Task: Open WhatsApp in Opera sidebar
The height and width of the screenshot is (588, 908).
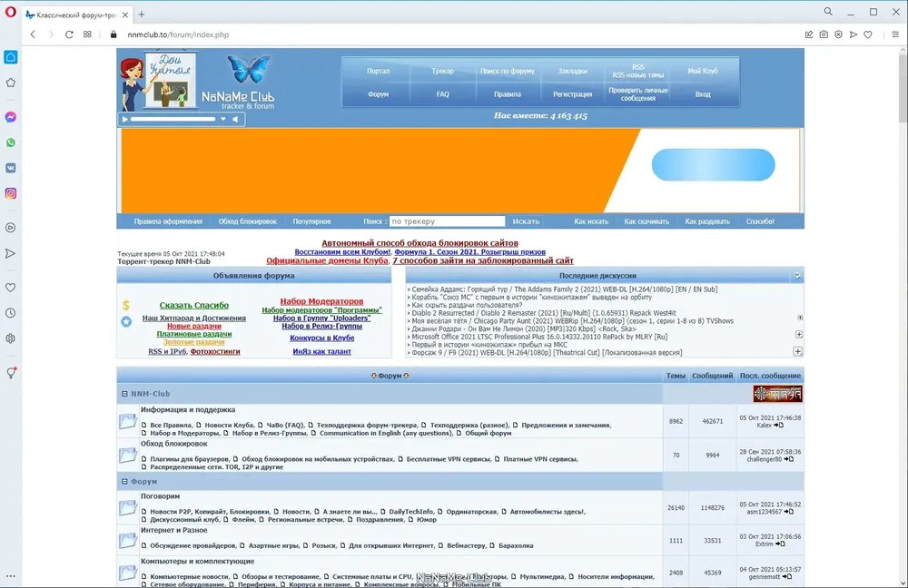Action: click(10, 142)
